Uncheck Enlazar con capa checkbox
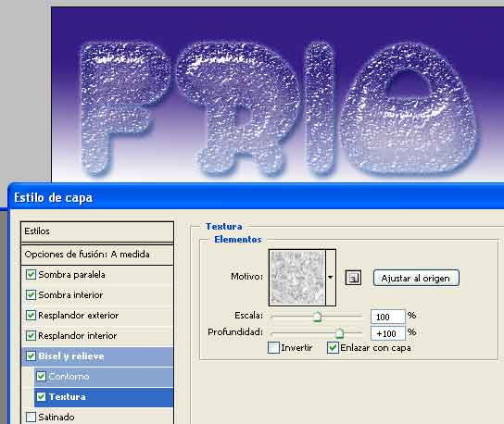 333,348
